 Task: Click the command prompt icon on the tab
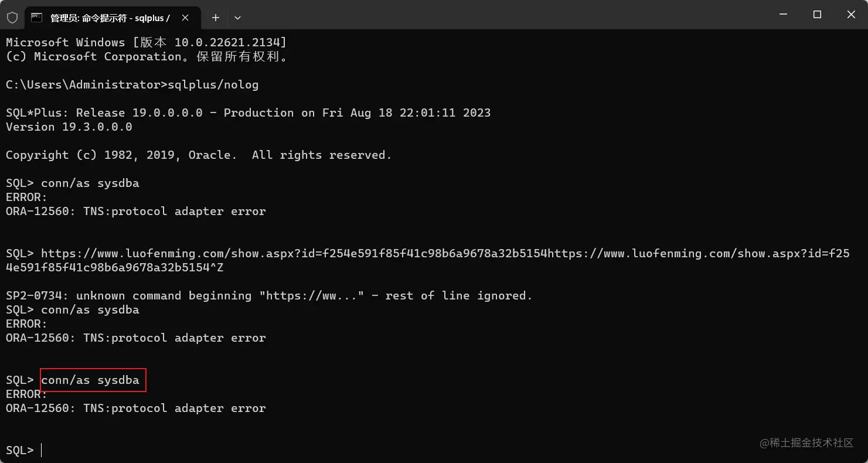36,18
